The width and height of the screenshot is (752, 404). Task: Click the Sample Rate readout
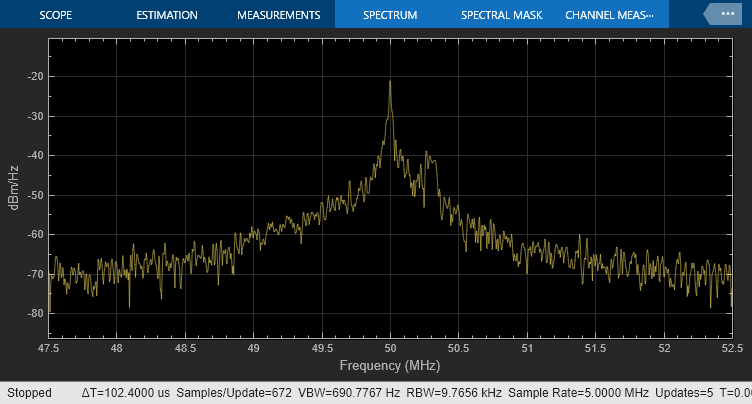pyautogui.click(x=579, y=393)
